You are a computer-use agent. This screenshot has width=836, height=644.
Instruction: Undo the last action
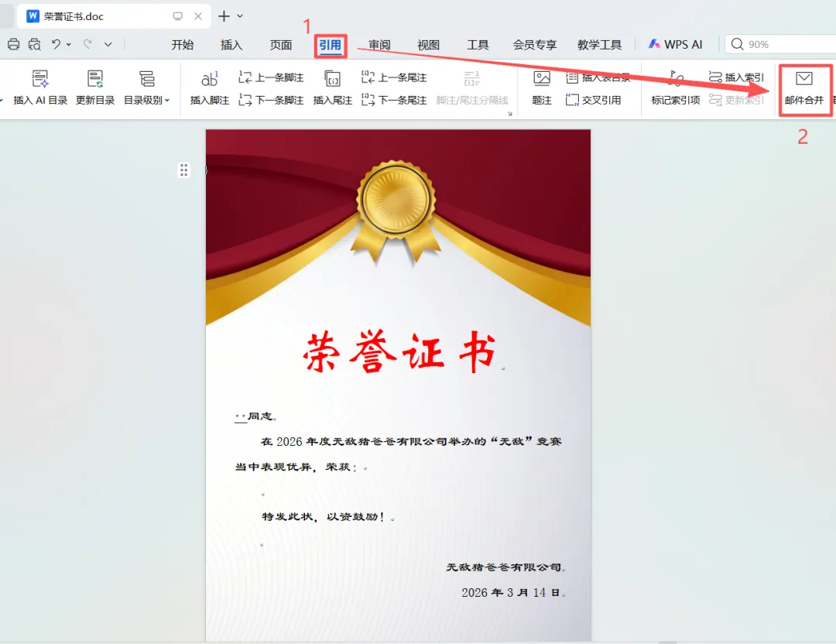[x=56, y=44]
